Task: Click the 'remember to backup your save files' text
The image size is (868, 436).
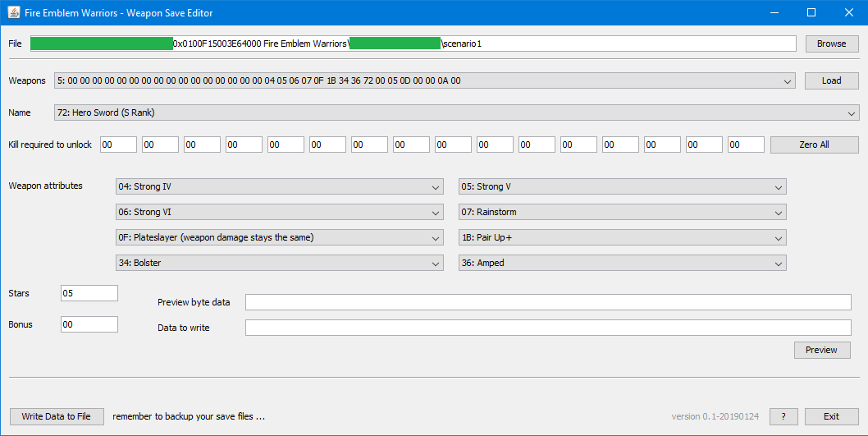Action: (189, 416)
